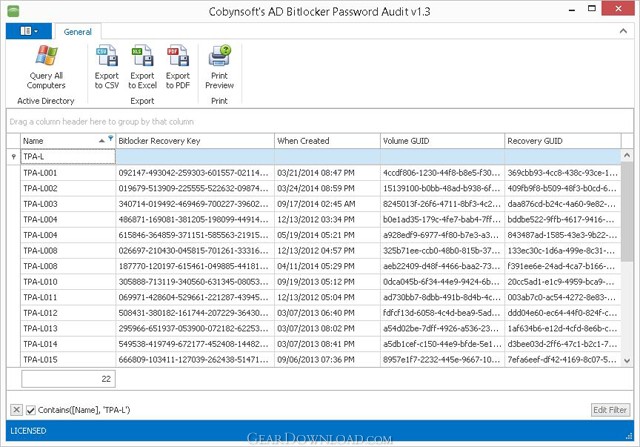Screen dimensions: 640x447
Task: Select the TPA-L010 name cell
Action: coord(68,282)
